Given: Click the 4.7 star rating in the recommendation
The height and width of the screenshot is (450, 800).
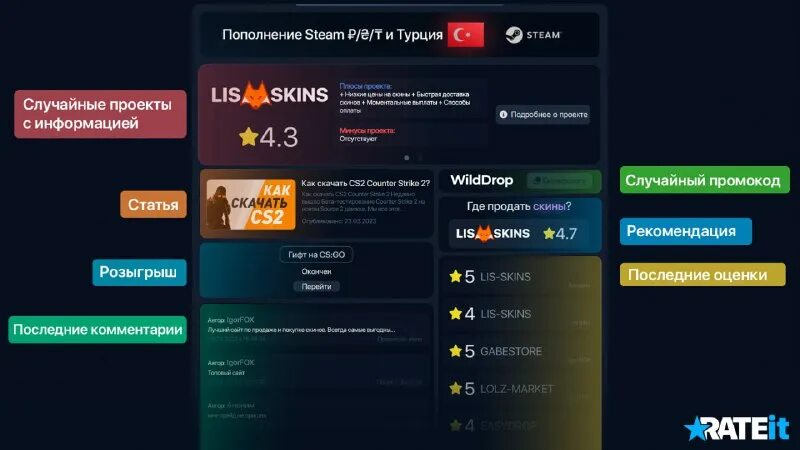Looking at the screenshot, I should click(x=560, y=234).
